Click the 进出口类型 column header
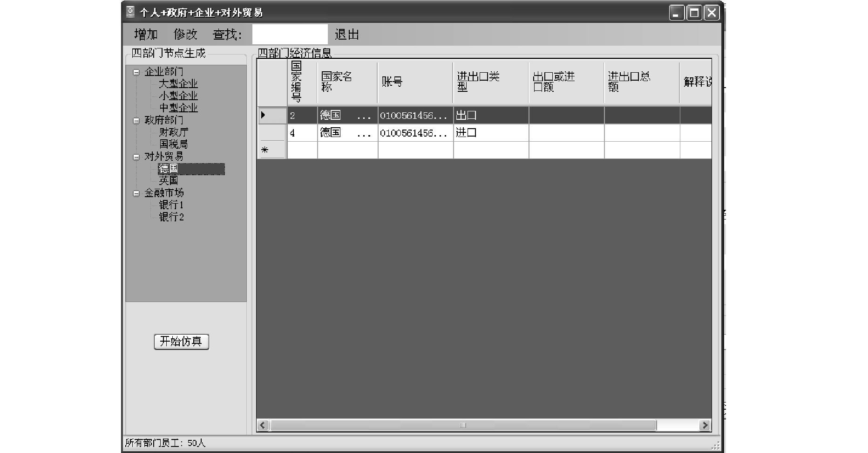 point(490,82)
